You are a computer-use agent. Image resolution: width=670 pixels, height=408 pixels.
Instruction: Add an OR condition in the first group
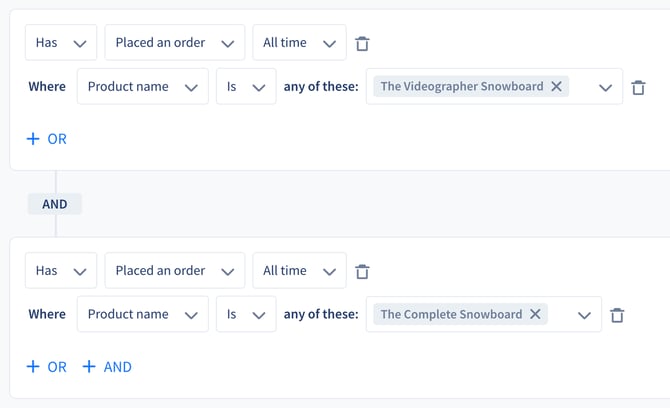[47, 139]
